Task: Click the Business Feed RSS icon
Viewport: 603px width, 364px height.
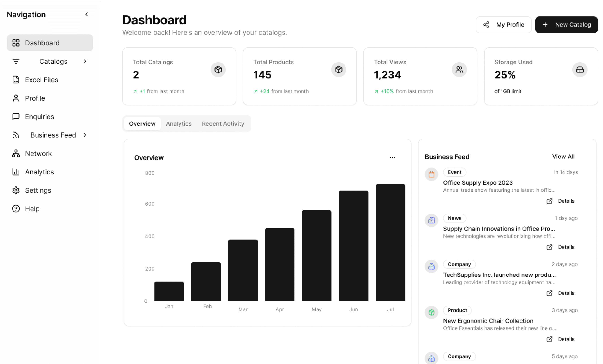Action: [16, 135]
